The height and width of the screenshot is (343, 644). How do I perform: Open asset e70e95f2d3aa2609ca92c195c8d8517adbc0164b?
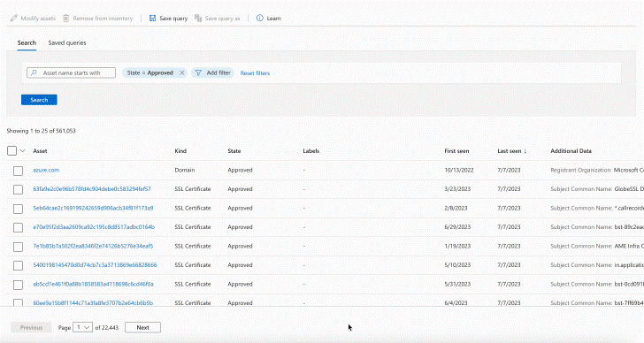point(94,227)
